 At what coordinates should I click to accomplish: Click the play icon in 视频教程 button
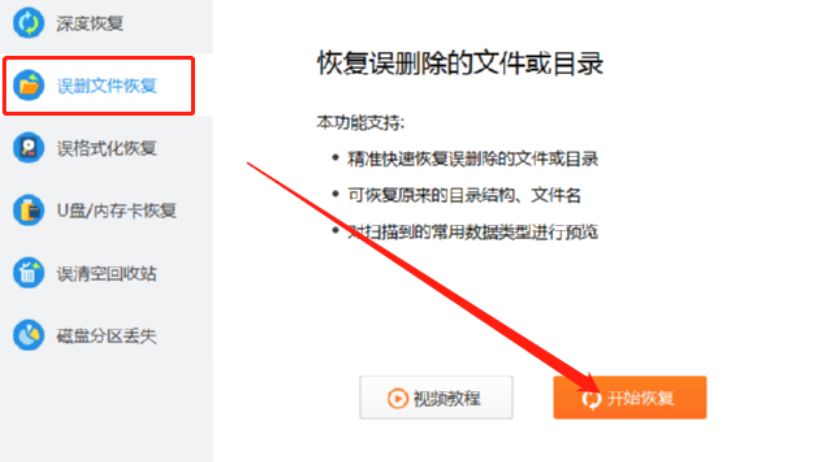pyautogui.click(x=397, y=398)
